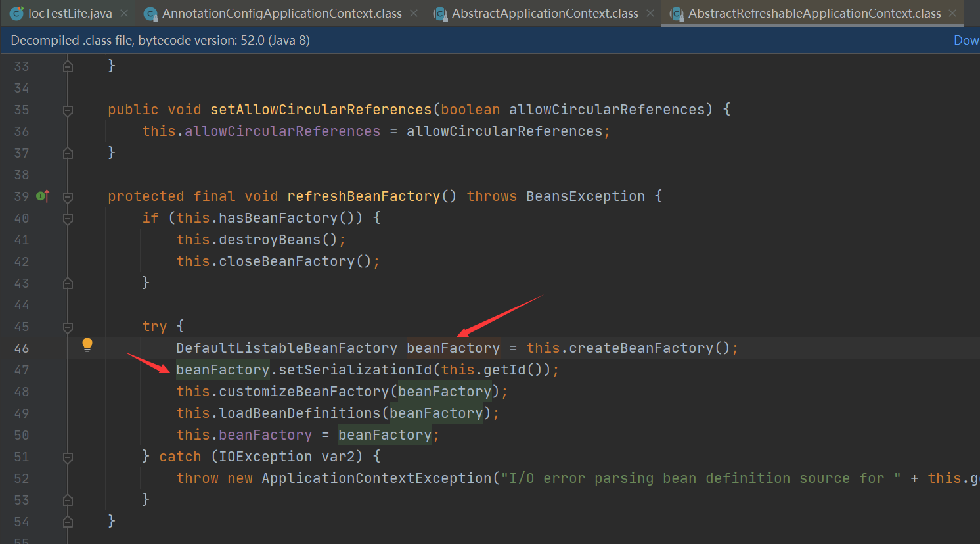The width and height of the screenshot is (980, 544).
Task: Click the DefaultListableBeanFactory type name
Action: [x=286, y=348]
